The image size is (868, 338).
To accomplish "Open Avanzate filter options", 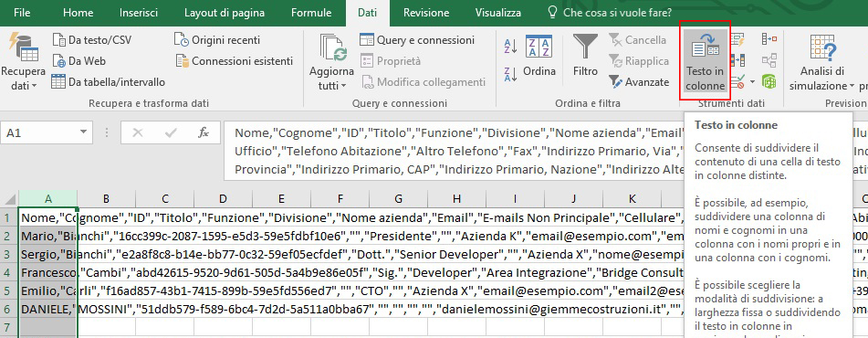I will click(639, 82).
